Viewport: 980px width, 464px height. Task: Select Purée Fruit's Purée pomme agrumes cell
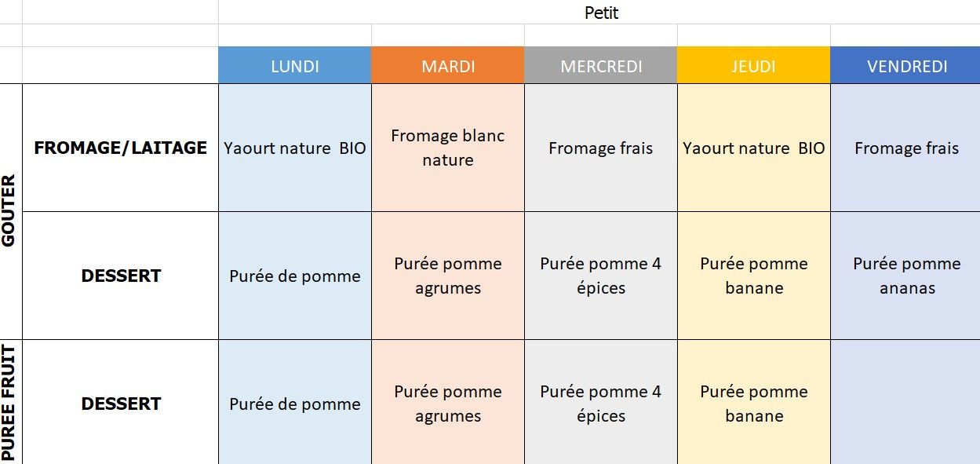coord(448,403)
